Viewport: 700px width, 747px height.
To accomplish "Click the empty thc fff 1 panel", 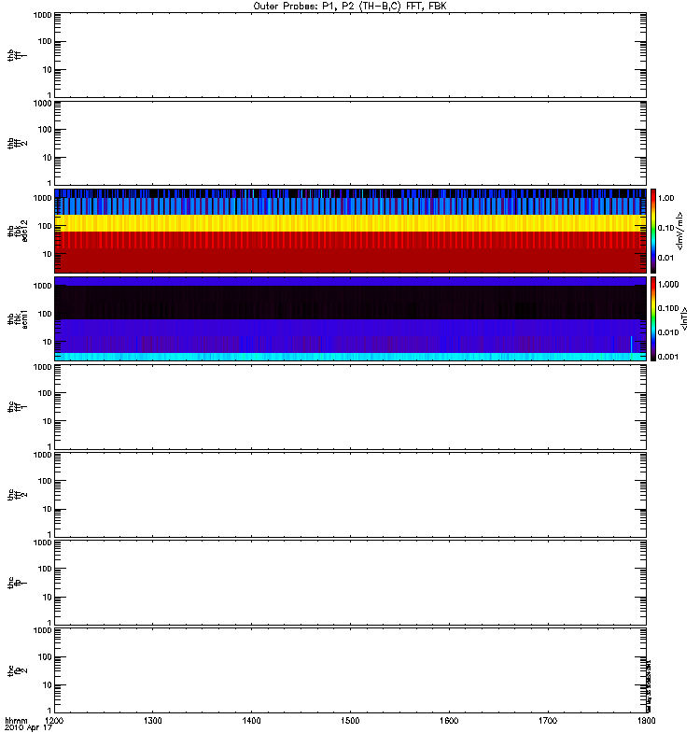I will click(350, 407).
